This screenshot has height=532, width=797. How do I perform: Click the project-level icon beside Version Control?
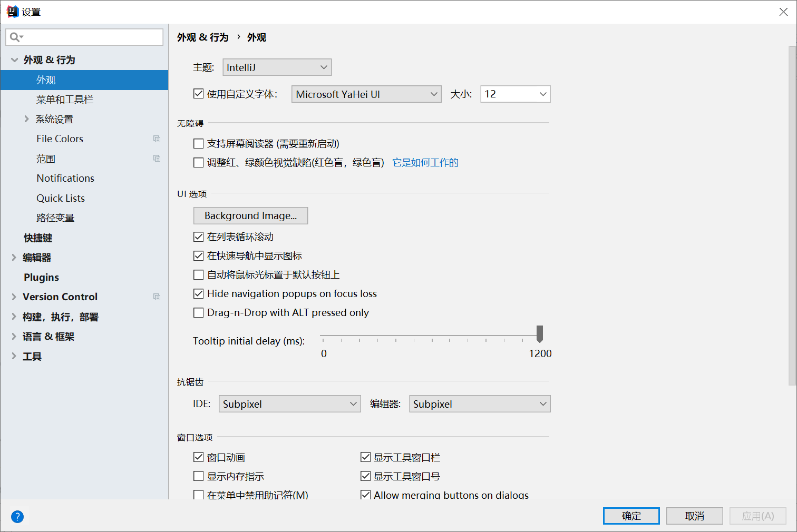click(157, 297)
